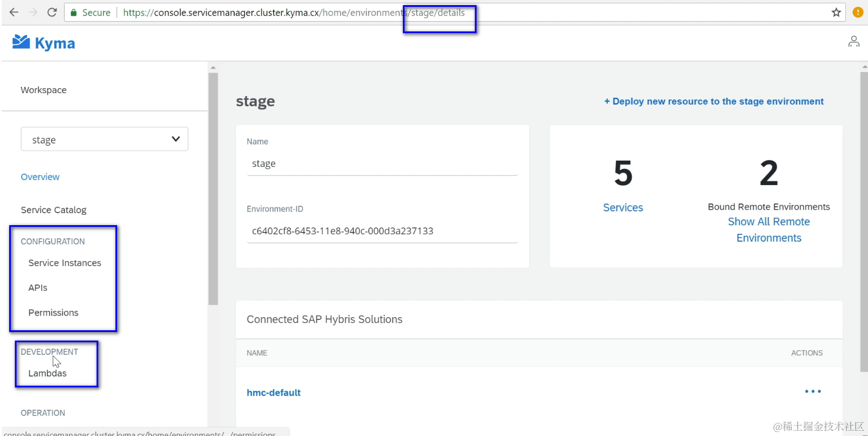Open Permissions page

53,313
